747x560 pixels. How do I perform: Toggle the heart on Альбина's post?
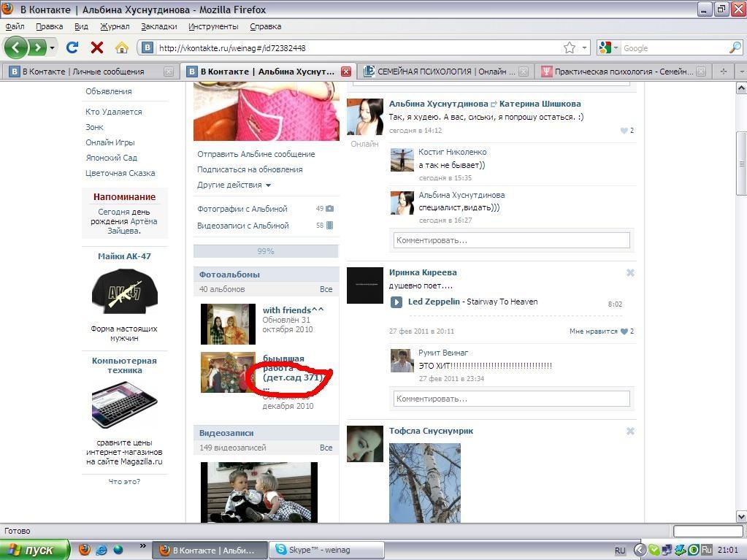coord(624,131)
